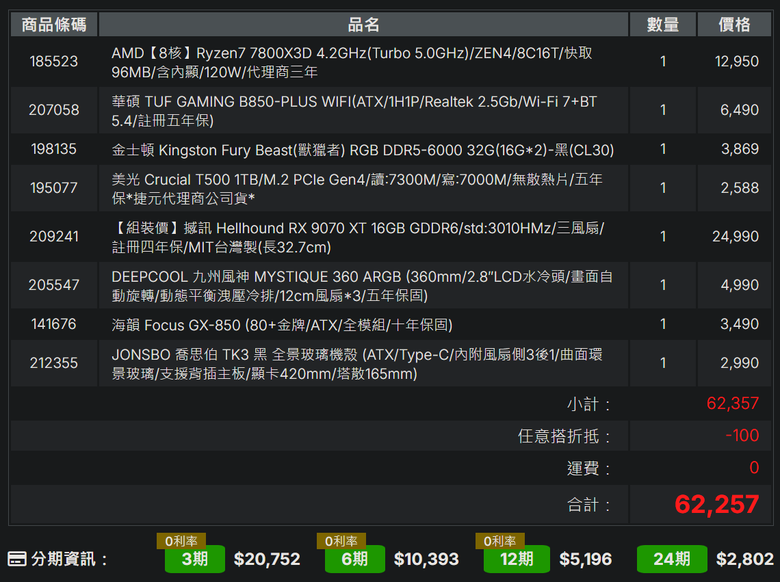Click the 商品條碼 column header
Viewport: 780px width, 582px height.
pyautogui.click(x=54, y=24)
